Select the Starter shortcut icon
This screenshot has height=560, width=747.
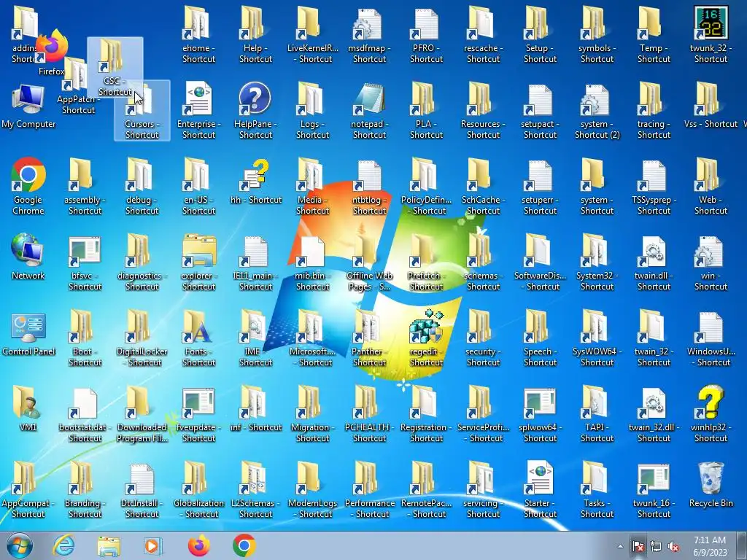click(540, 489)
